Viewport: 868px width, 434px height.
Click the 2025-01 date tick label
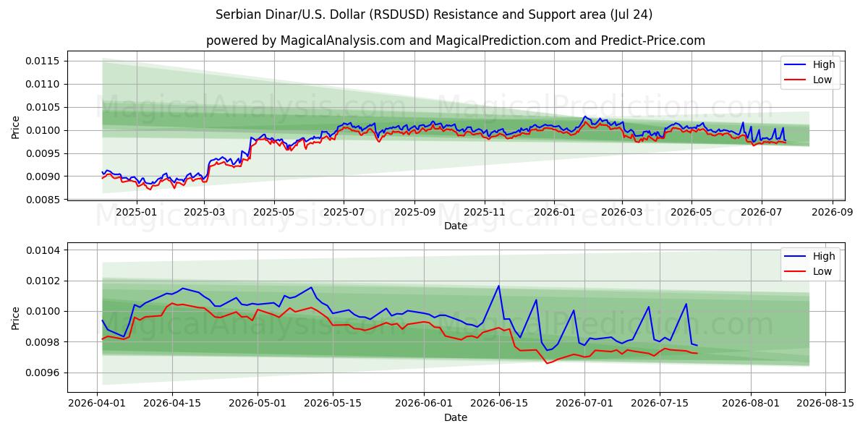(136, 212)
